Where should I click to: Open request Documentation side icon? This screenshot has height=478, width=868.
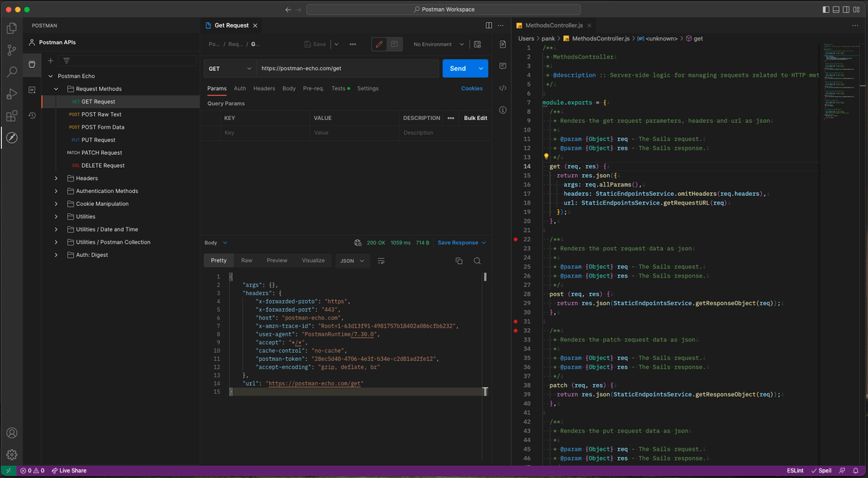[x=503, y=44]
